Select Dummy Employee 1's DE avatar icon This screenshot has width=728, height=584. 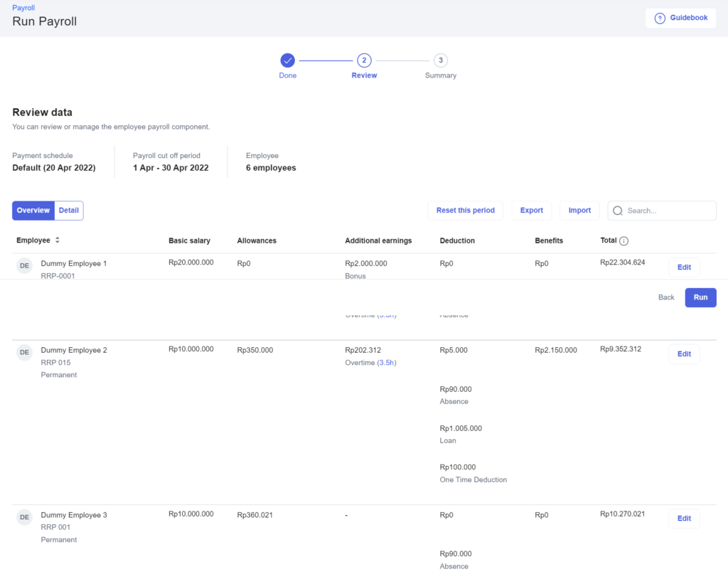pos(24,265)
